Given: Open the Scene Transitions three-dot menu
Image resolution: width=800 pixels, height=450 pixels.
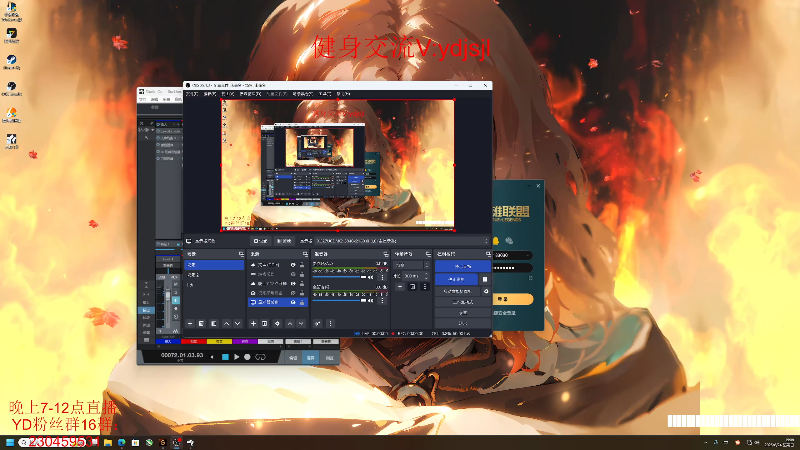Looking at the screenshot, I should pos(424,287).
